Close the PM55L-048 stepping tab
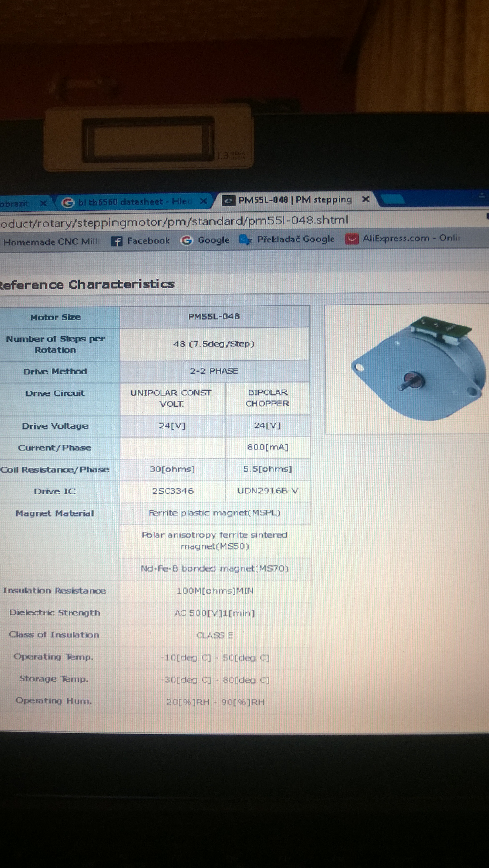This screenshot has width=489, height=868. pyautogui.click(x=366, y=199)
